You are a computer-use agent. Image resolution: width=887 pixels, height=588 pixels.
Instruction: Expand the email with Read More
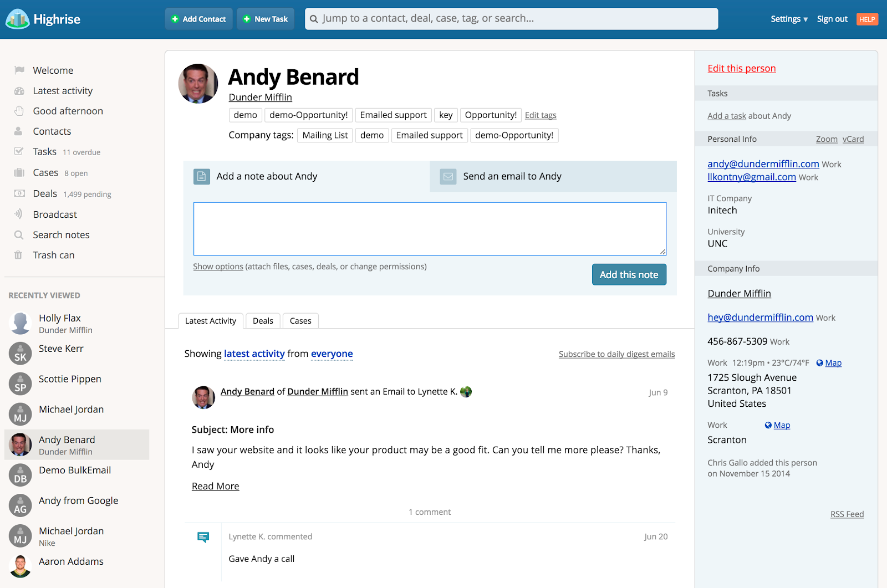click(x=216, y=486)
